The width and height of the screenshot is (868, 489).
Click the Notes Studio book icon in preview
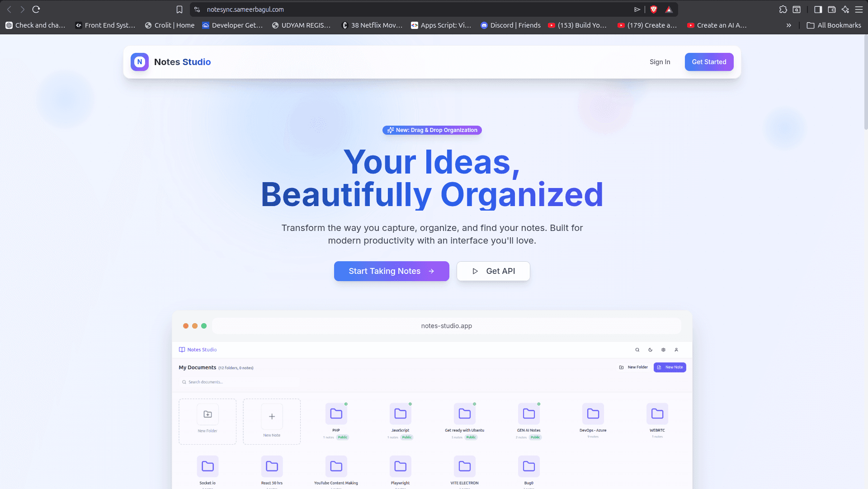coord(182,349)
